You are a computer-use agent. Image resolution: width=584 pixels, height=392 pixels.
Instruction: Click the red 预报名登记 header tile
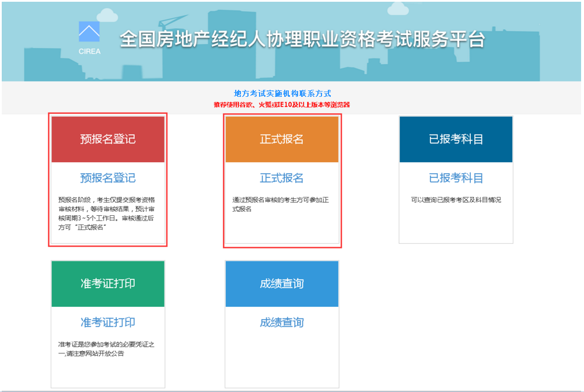pos(108,139)
